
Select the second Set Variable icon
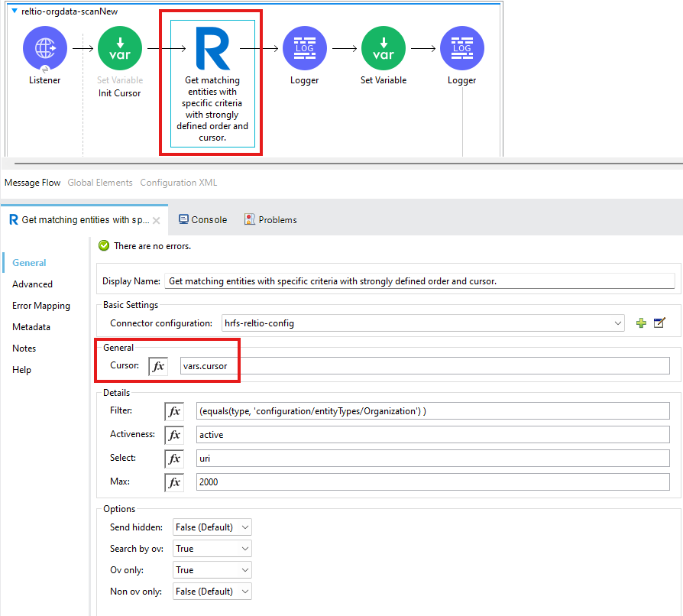click(383, 48)
